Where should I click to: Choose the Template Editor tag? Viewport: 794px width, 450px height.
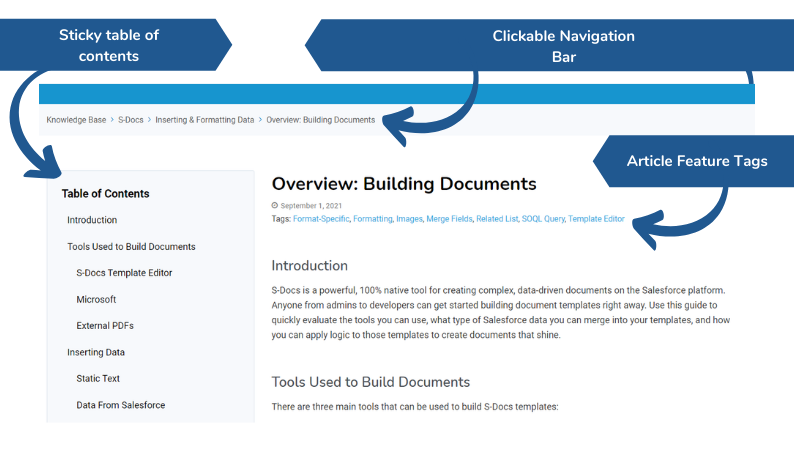pyautogui.click(x=596, y=219)
